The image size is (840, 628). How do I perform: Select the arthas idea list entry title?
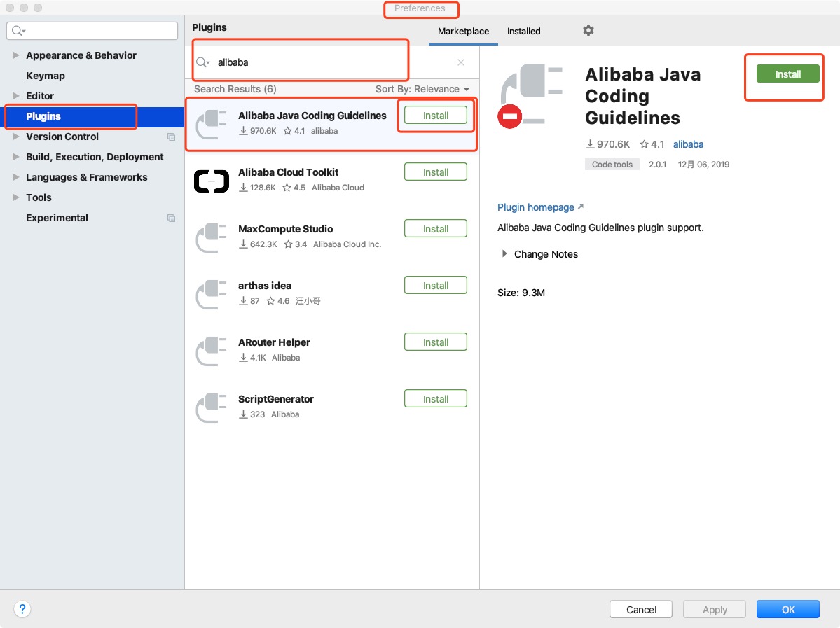pos(265,286)
